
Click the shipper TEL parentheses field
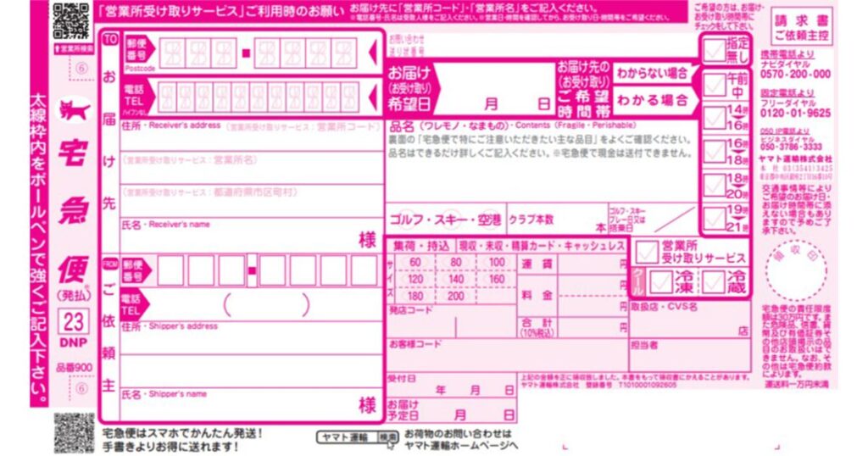(x=266, y=304)
